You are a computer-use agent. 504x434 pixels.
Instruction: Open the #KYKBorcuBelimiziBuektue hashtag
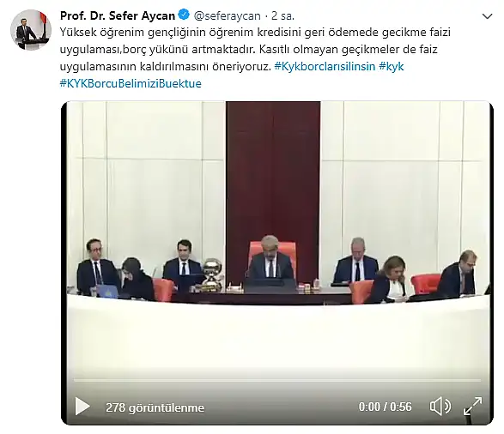(131, 83)
